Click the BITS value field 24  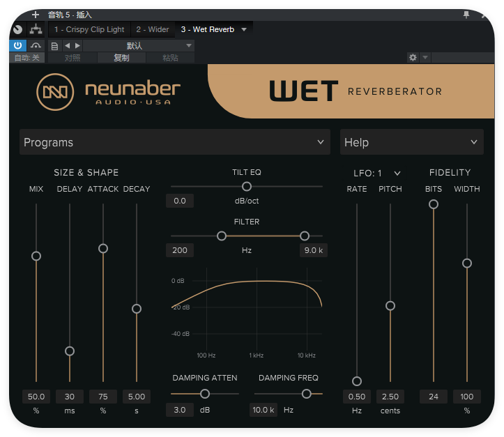(x=434, y=397)
